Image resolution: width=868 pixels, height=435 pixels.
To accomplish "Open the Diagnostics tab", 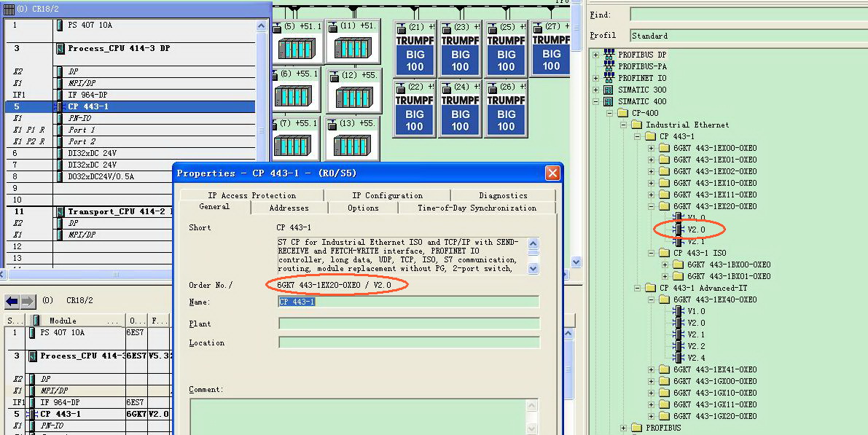I will [503, 195].
